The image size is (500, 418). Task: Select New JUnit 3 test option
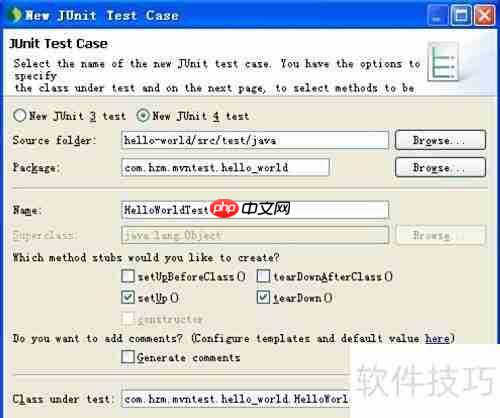pyautogui.click(x=20, y=116)
